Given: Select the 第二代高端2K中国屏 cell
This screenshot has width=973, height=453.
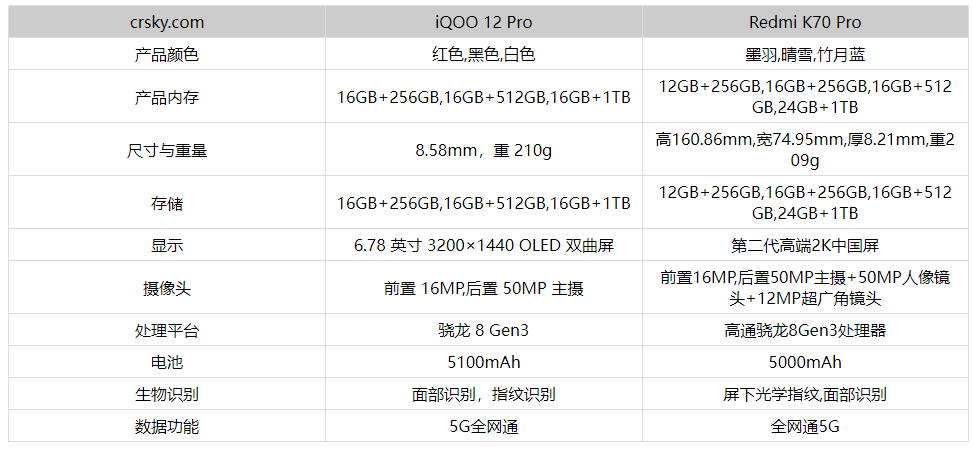Looking at the screenshot, I should coord(805,245).
